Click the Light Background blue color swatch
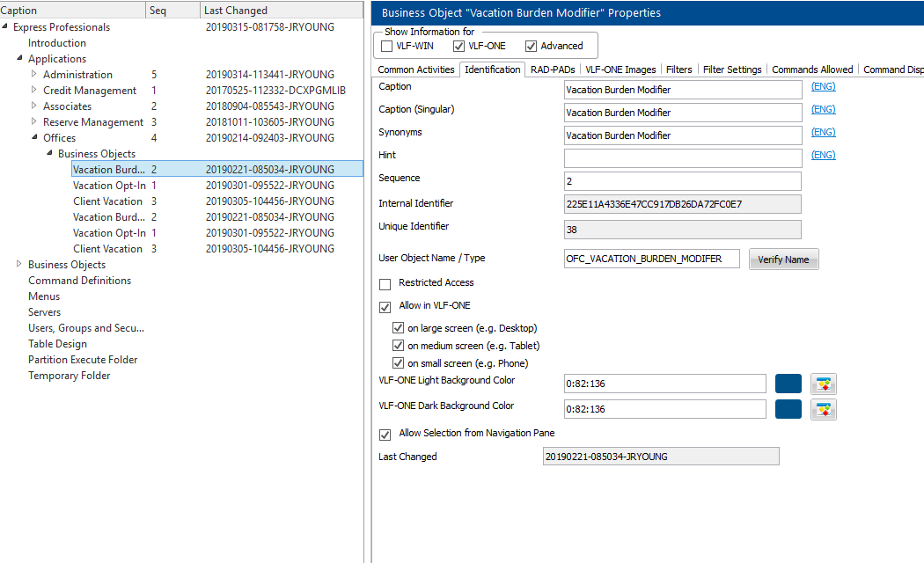This screenshot has width=924, height=563. pos(788,384)
